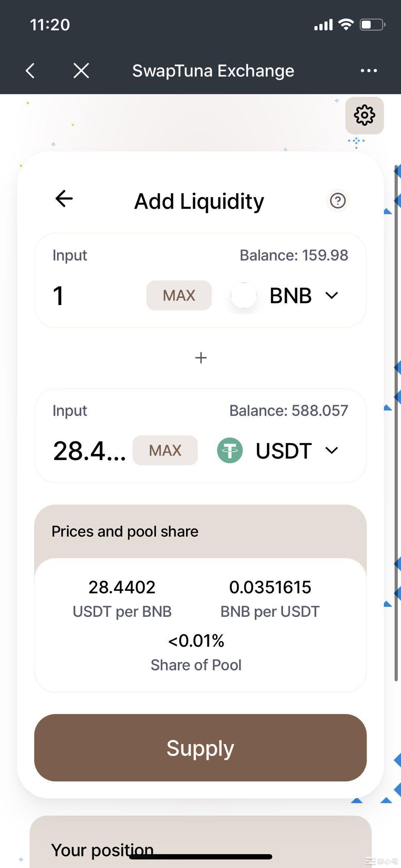Tap the battery status icon

(x=372, y=25)
